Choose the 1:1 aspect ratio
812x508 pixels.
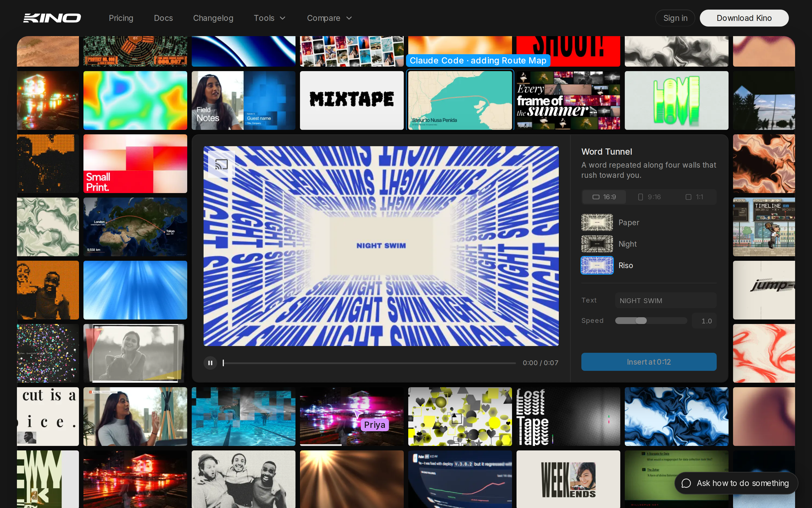click(x=694, y=197)
